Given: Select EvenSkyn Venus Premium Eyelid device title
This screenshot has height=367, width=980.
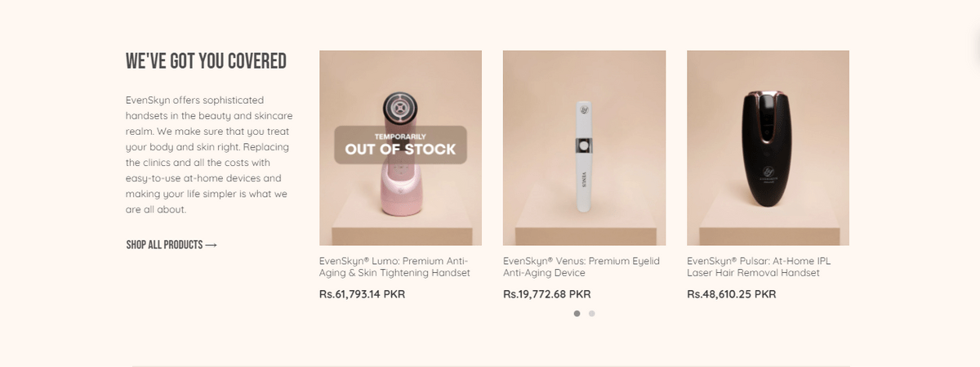Looking at the screenshot, I should pos(581,266).
